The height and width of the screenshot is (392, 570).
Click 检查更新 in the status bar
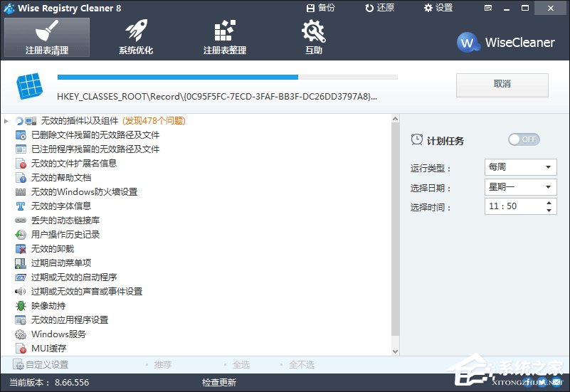(219, 383)
